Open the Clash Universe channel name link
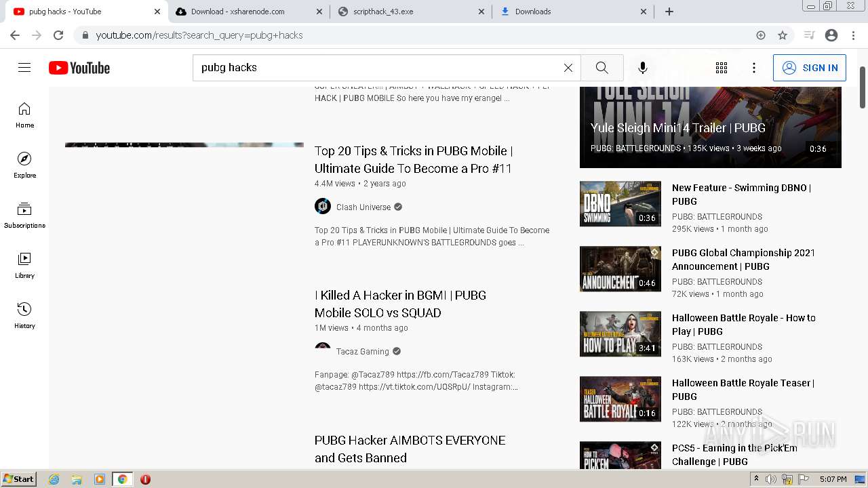The height and width of the screenshot is (488, 868). pos(363,207)
